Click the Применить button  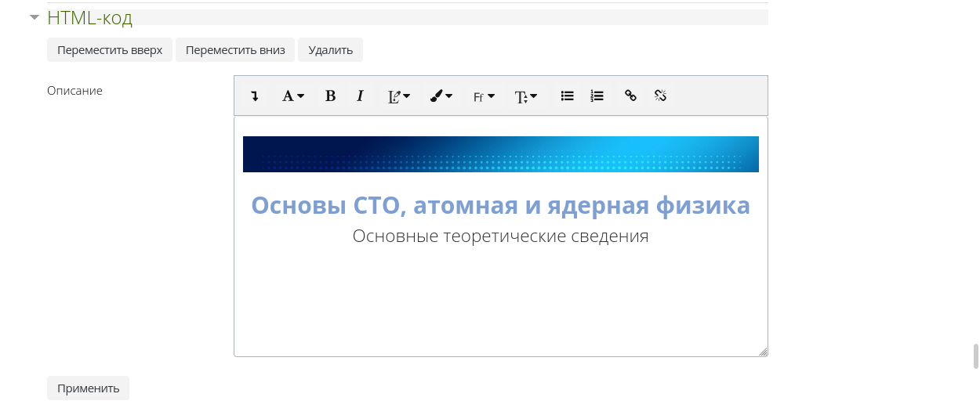tap(88, 388)
